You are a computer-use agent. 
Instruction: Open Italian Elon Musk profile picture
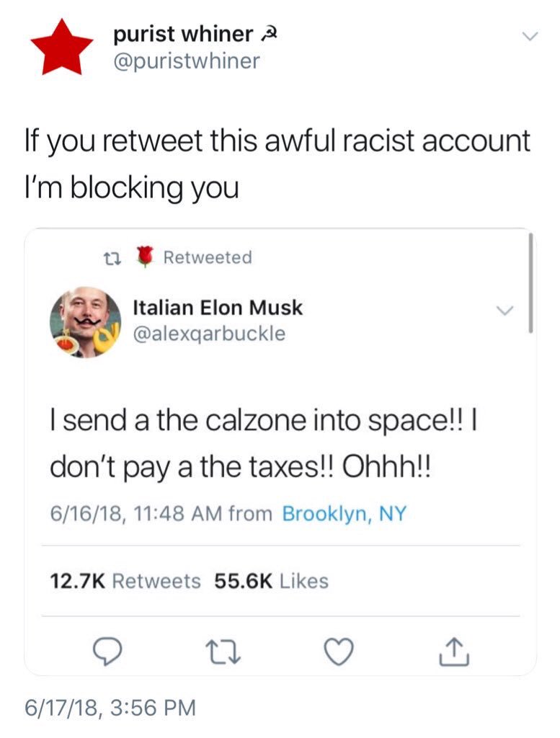pyautogui.click(x=85, y=322)
